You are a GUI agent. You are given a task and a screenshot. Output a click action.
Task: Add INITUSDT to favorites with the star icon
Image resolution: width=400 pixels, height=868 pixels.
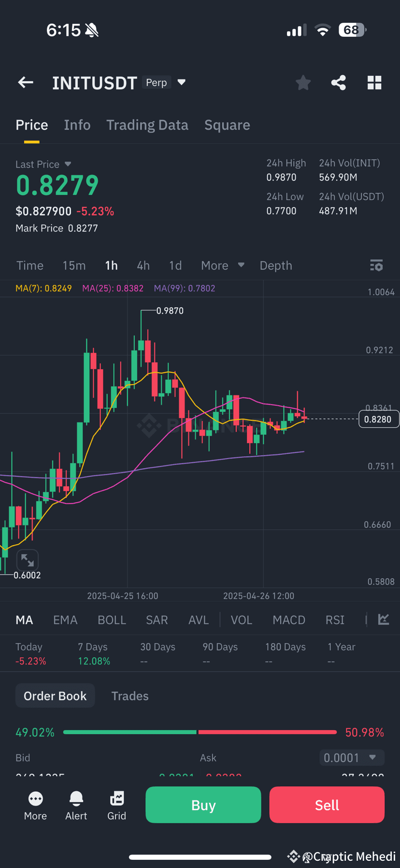click(303, 83)
